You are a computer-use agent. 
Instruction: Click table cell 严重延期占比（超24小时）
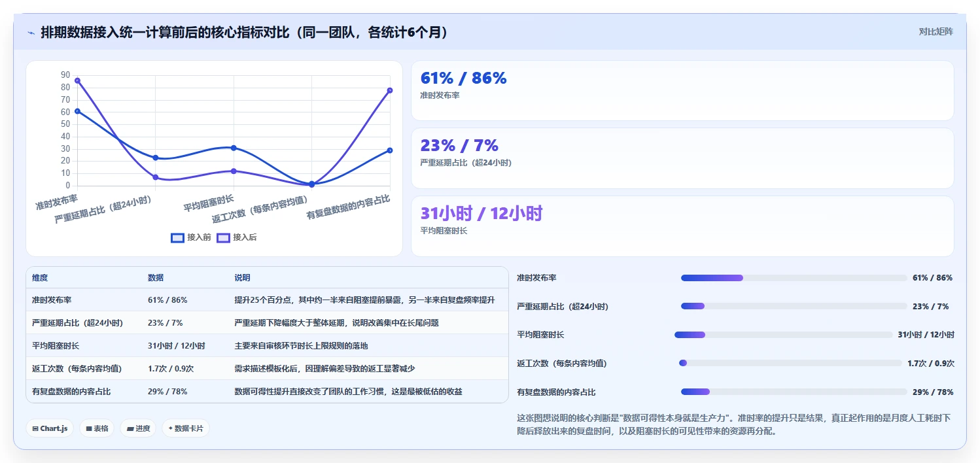[78, 323]
